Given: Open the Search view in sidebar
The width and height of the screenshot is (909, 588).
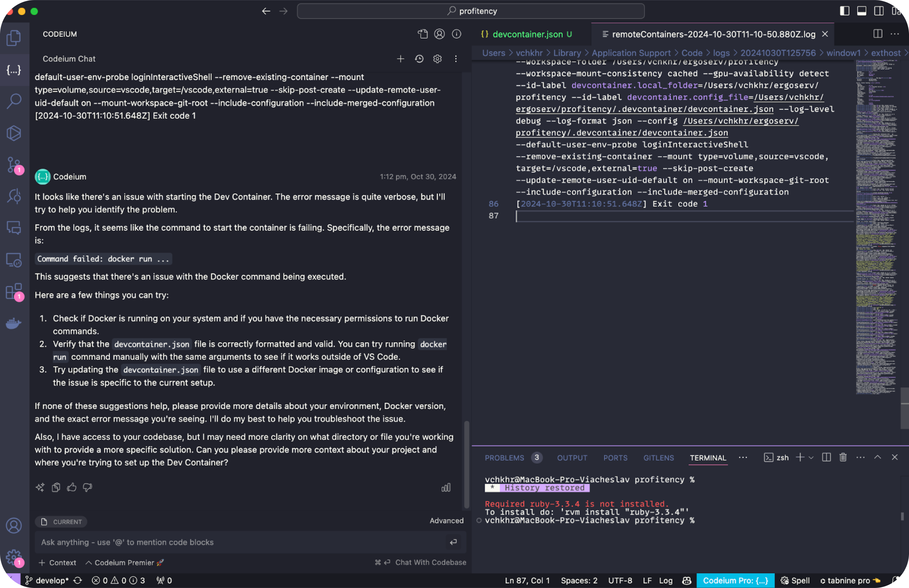Looking at the screenshot, I should (14, 101).
